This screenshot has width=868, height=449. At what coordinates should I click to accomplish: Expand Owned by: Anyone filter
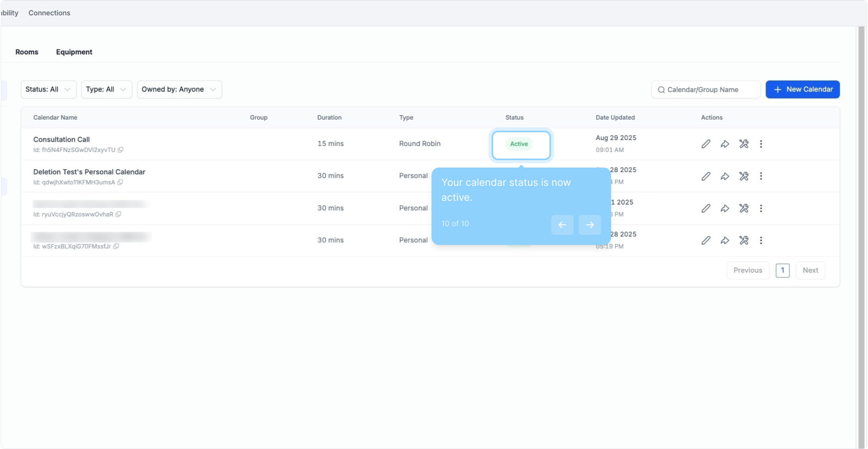(179, 89)
